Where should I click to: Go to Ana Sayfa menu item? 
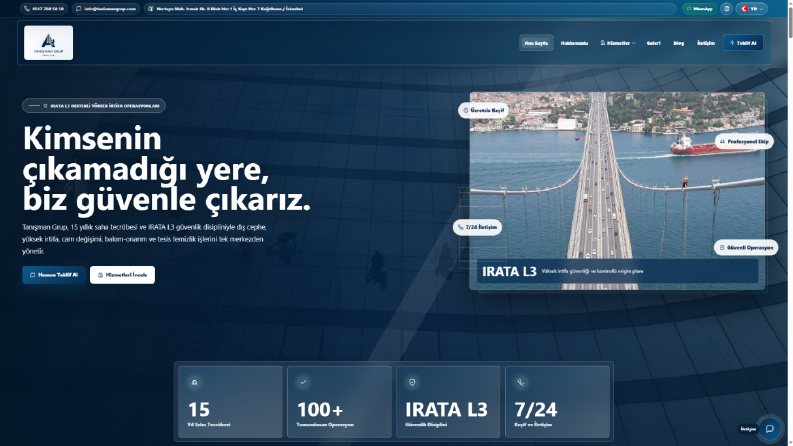pyautogui.click(x=536, y=43)
